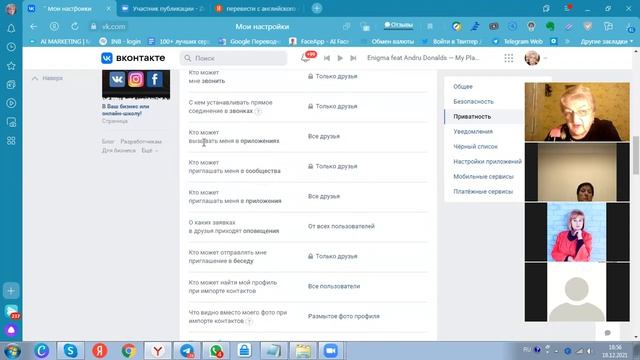Change direct connection in calls setting
640x360 pixels.
(333, 106)
